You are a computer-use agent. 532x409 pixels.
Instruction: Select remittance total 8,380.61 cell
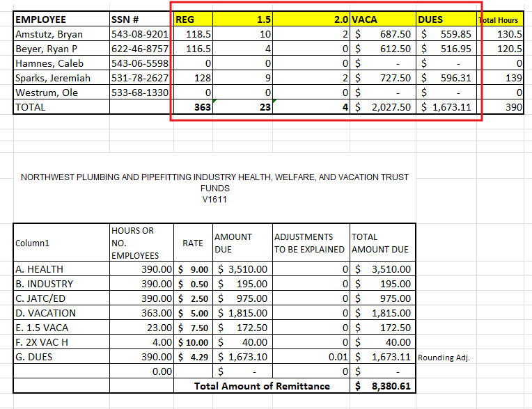point(383,385)
